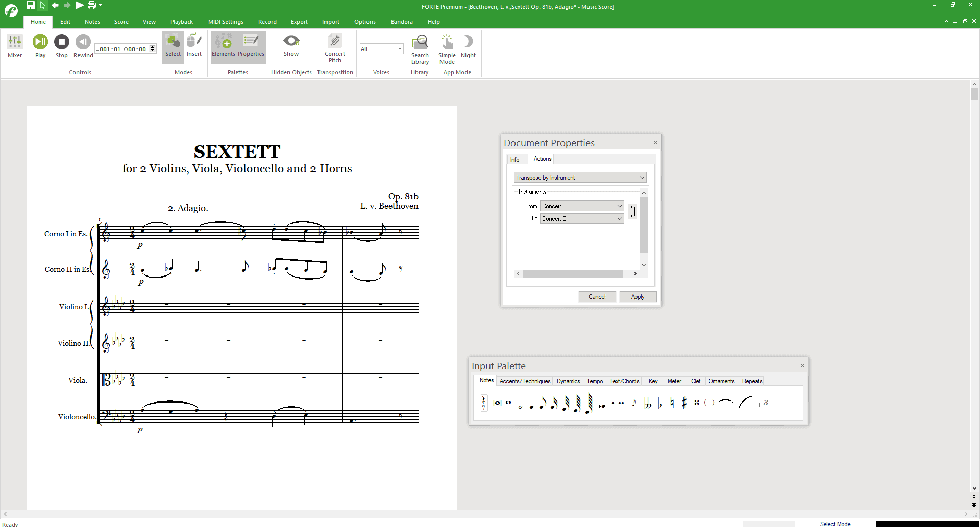Screen dimensions: 980x527
Task: Open the Voices dropdown set to All
Action: point(381,49)
